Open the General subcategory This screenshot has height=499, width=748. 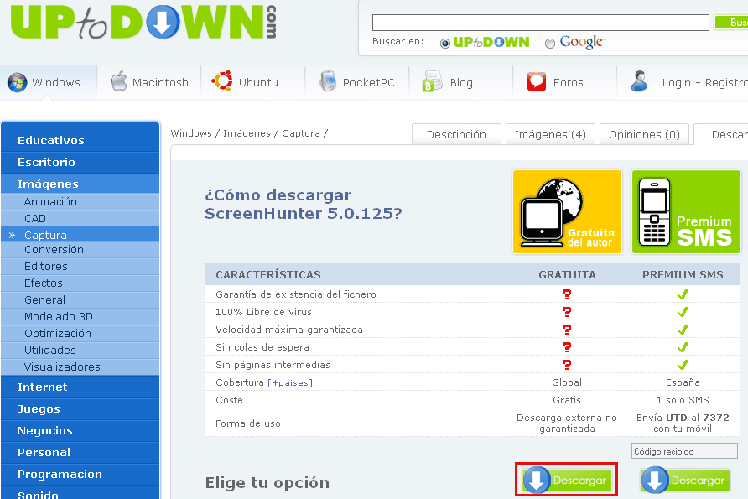[x=80, y=300]
